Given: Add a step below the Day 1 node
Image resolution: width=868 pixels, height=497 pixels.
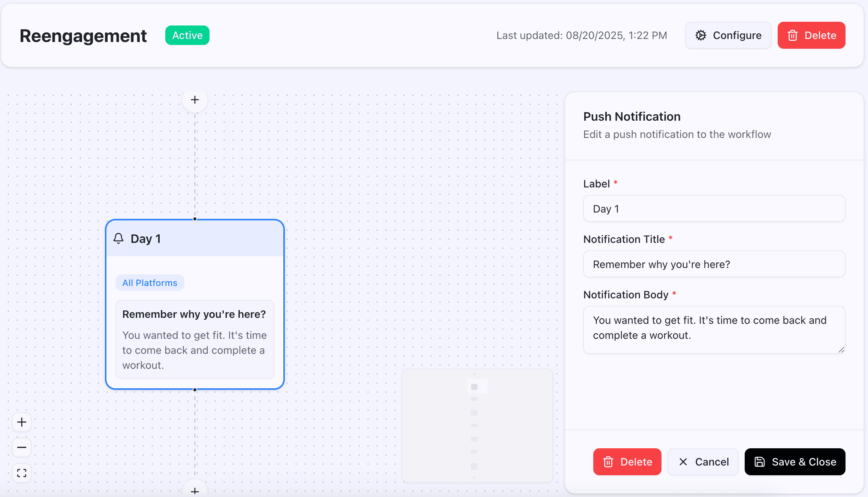Looking at the screenshot, I should (195, 490).
